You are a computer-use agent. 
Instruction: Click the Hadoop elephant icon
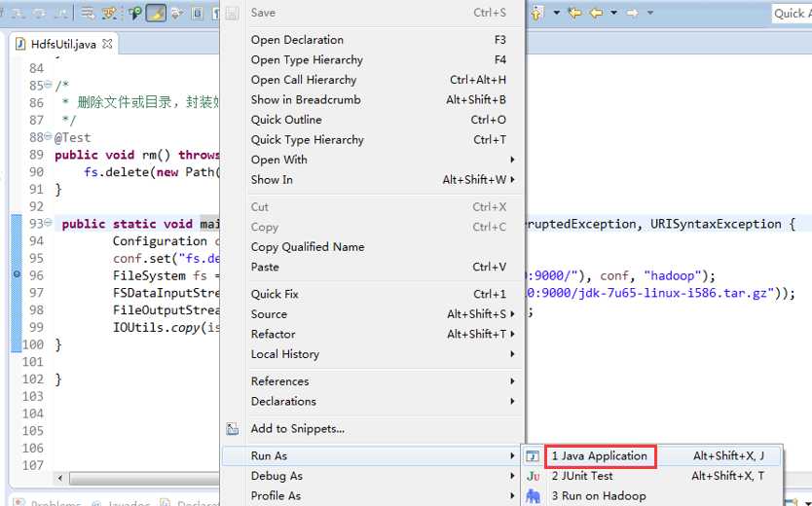coord(533,496)
